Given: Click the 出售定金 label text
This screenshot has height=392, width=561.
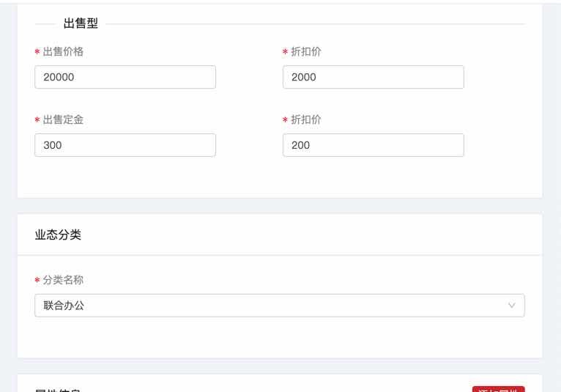Looking at the screenshot, I should [63, 119].
